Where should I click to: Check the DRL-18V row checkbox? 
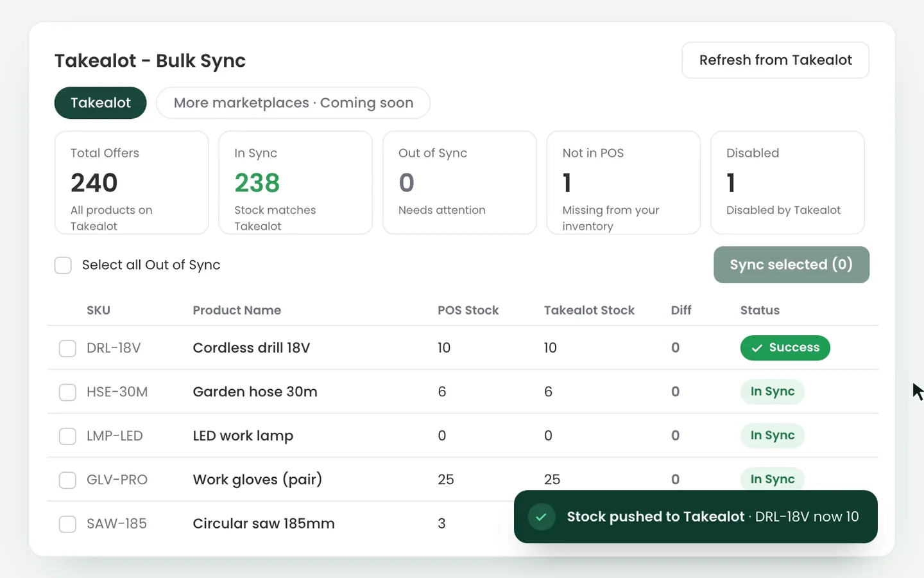click(67, 348)
